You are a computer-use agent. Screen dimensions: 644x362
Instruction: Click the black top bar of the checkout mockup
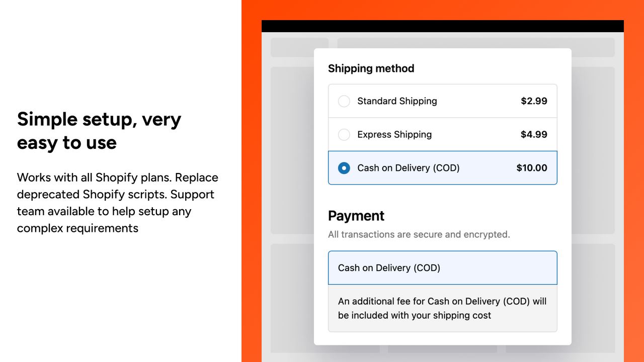click(x=443, y=26)
